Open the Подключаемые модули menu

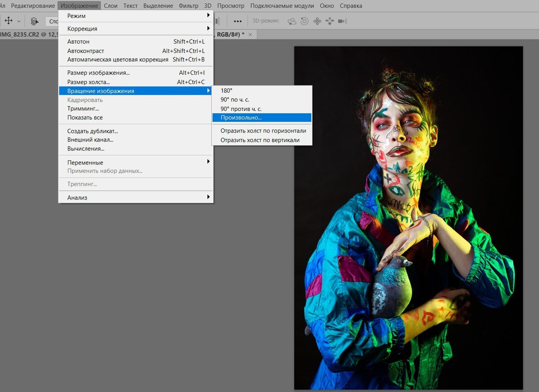[x=282, y=6]
